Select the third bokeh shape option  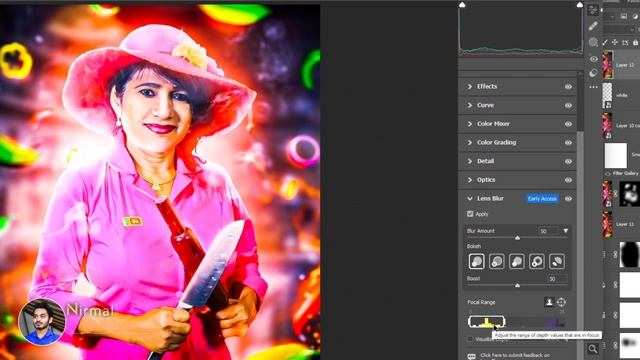516,262
